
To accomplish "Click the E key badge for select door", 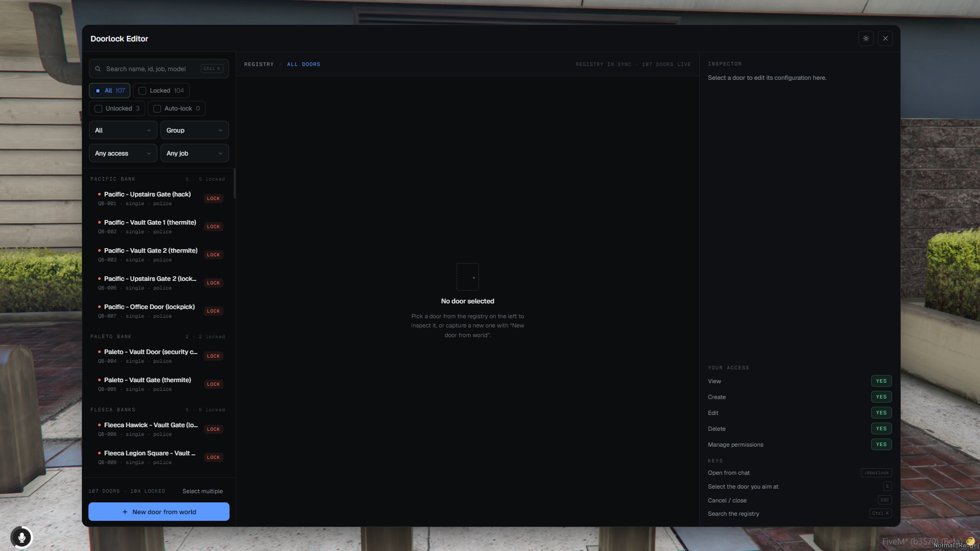I will pos(887,487).
